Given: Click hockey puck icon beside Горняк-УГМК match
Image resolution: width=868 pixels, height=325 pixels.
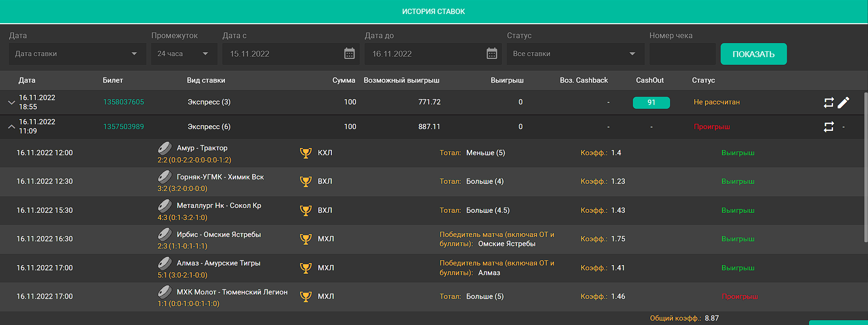Looking at the screenshot, I should point(165,177).
